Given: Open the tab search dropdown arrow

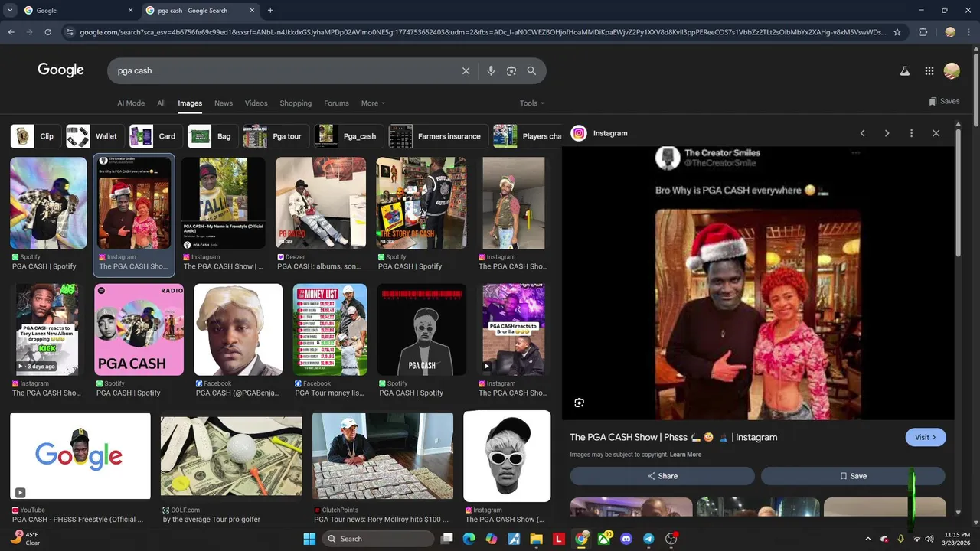Looking at the screenshot, I should point(10,11).
